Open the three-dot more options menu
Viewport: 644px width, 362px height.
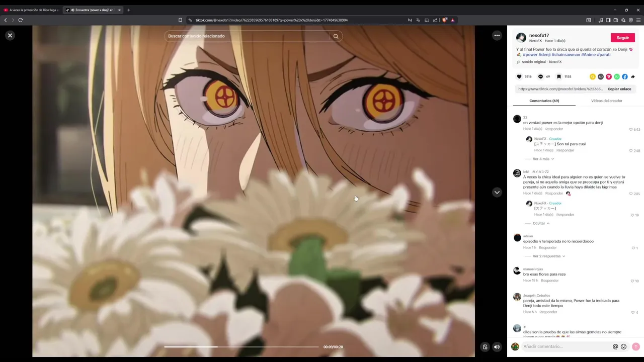pos(497,35)
